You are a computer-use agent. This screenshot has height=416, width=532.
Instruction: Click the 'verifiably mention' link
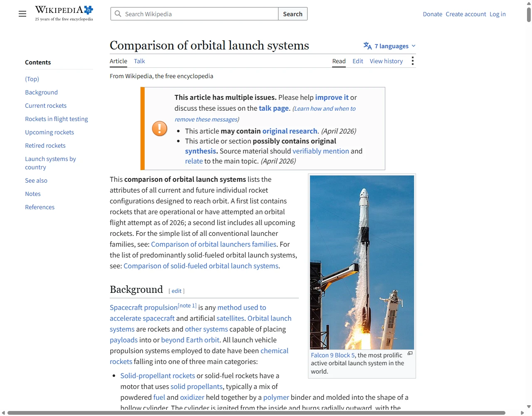point(321,151)
